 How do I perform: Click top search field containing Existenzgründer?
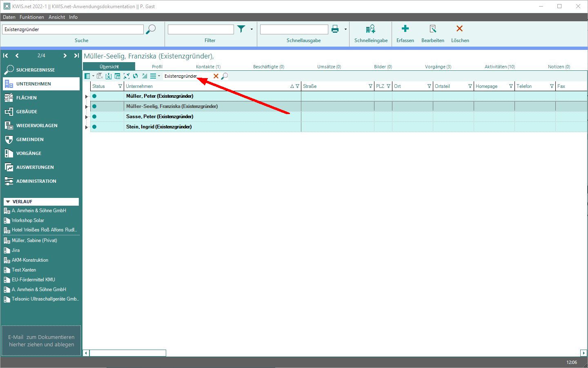click(x=73, y=29)
